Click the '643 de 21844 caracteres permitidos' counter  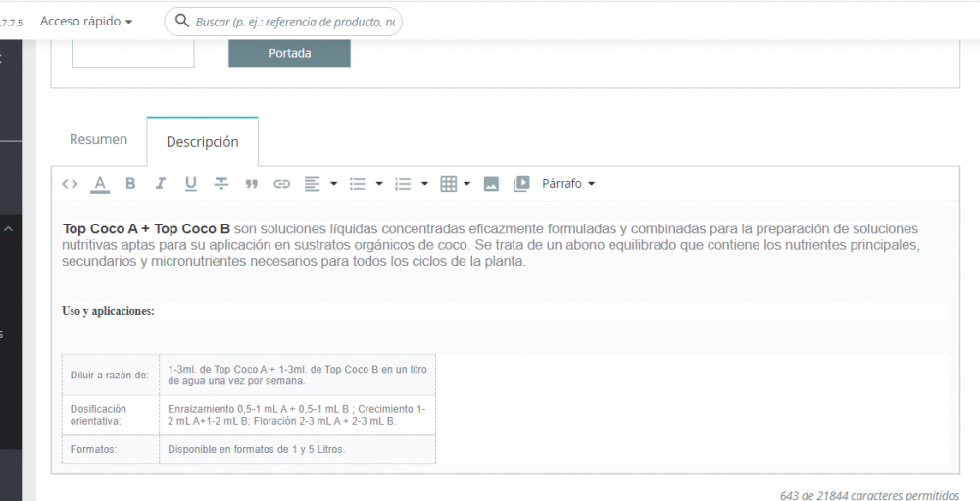869,495
